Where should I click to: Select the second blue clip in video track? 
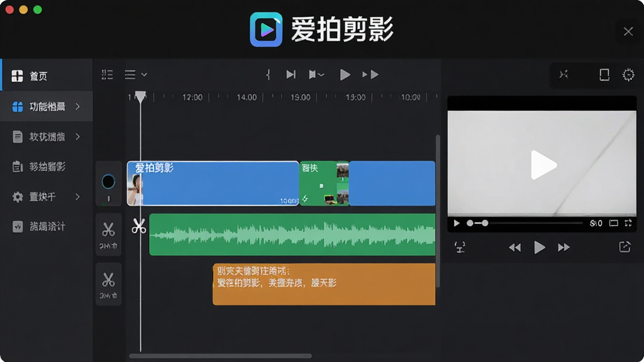coord(392,183)
